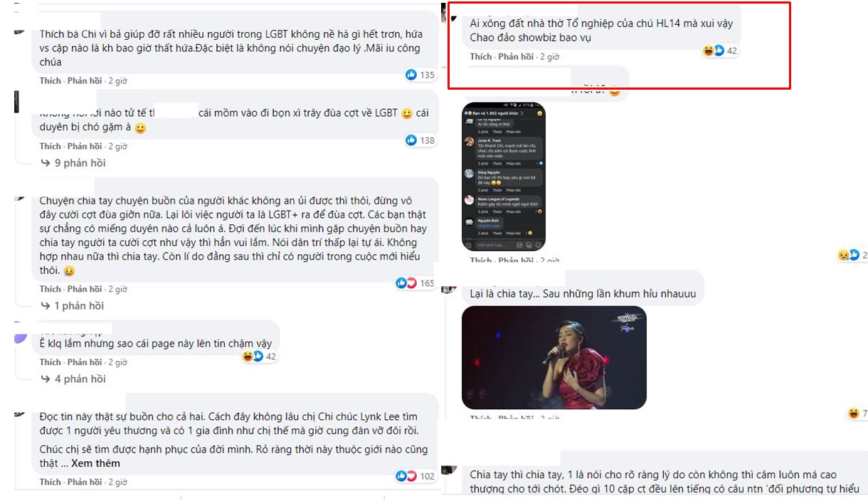Open the reactions with count 138
The image size is (868, 501).
[x=420, y=140]
